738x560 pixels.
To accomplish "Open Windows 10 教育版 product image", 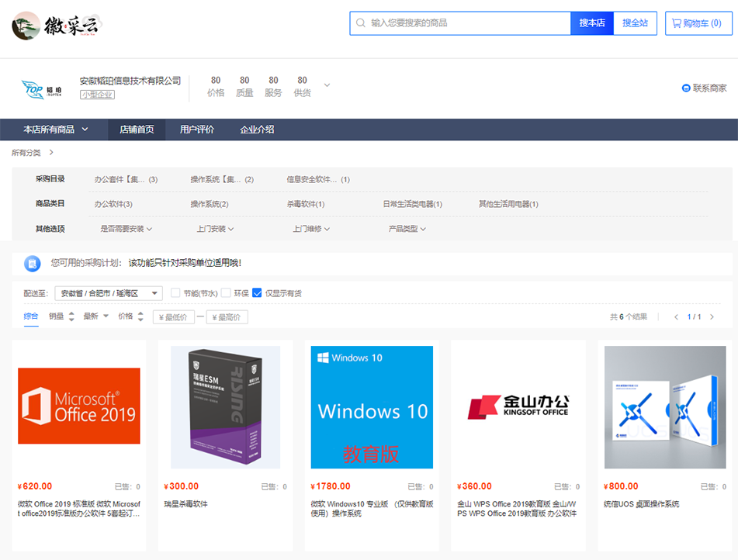I will [x=372, y=407].
